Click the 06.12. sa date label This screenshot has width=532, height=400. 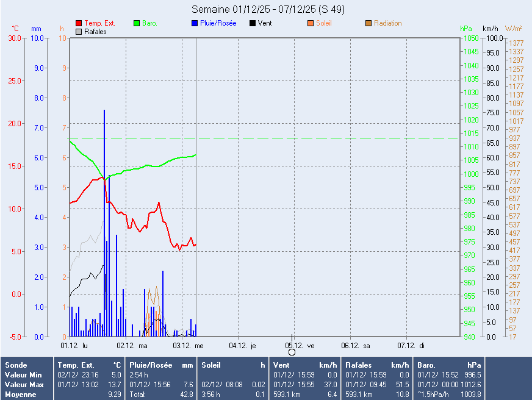[x=357, y=346]
